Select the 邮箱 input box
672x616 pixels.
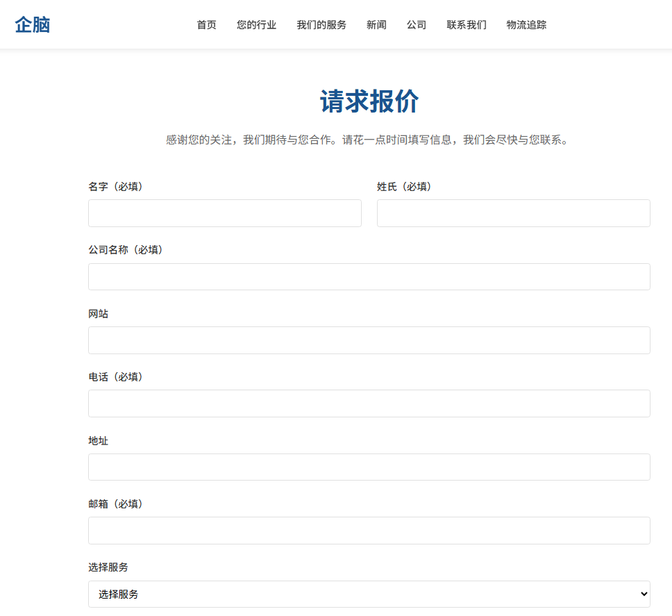369,531
